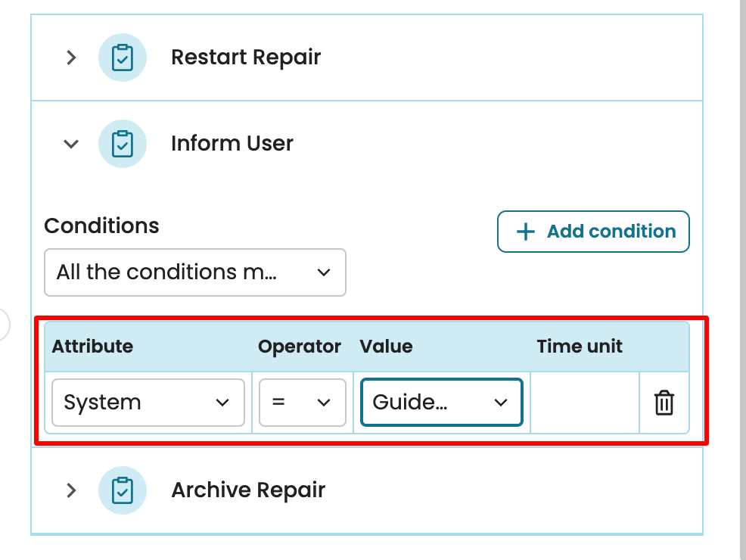Expand the Restart Repair section chevron

pyautogui.click(x=71, y=58)
